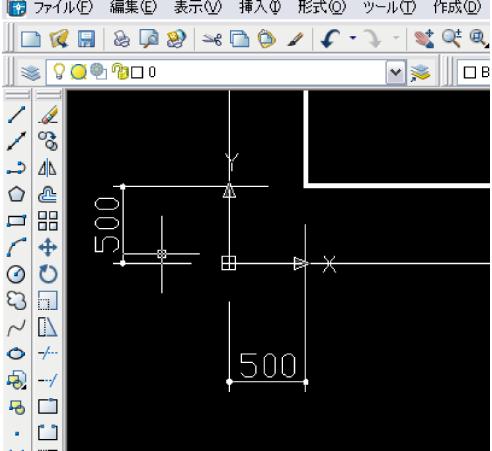492x451 pixels.
Task: Expand the layer list dropdown
Action: pos(396,72)
